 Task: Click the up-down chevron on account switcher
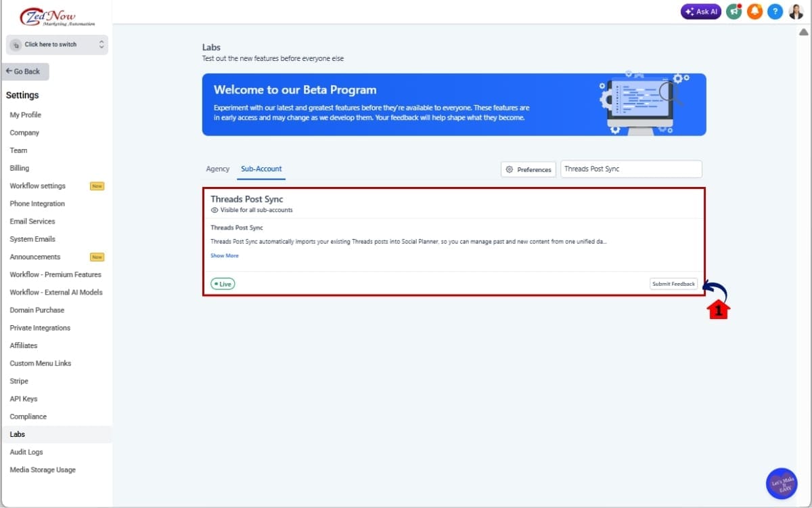[x=101, y=45]
